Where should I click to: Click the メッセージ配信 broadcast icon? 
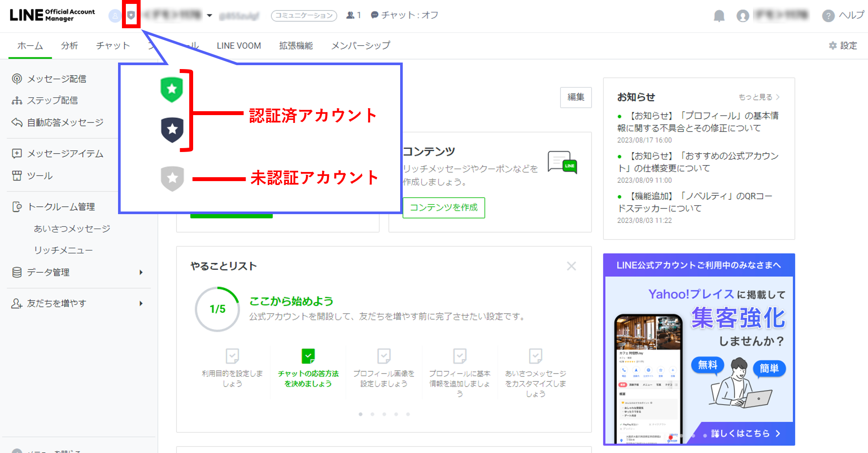tap(16, 79)
